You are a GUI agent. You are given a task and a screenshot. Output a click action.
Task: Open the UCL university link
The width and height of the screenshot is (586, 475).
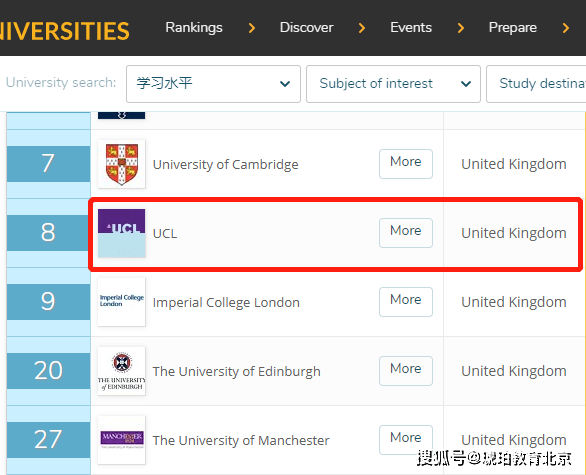(x=165, y=233)
